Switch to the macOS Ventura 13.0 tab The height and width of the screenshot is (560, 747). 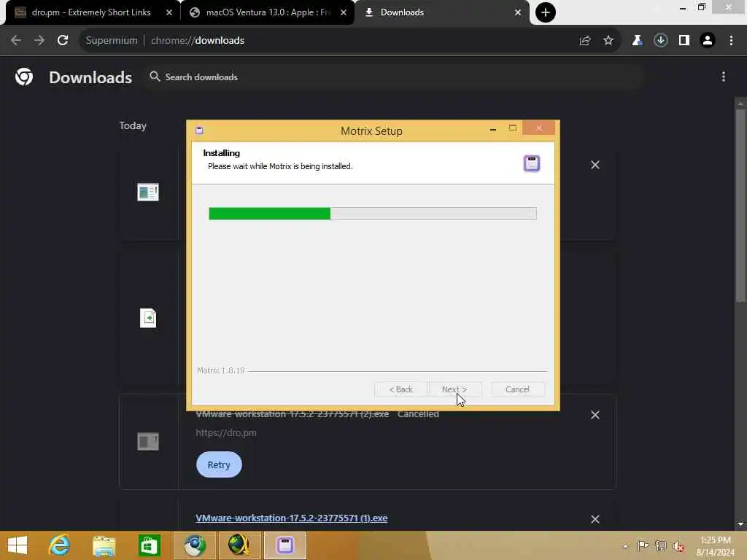point(267,12)
